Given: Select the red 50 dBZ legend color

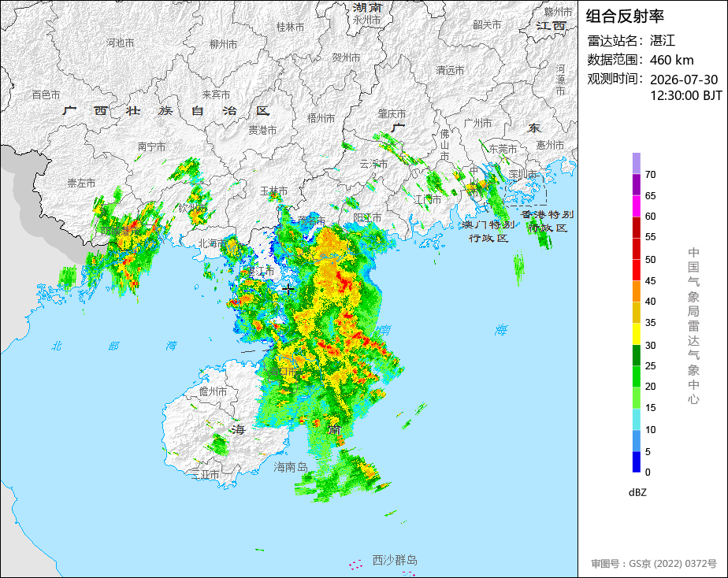Looking at the screenshot, I should click(636, 249).
